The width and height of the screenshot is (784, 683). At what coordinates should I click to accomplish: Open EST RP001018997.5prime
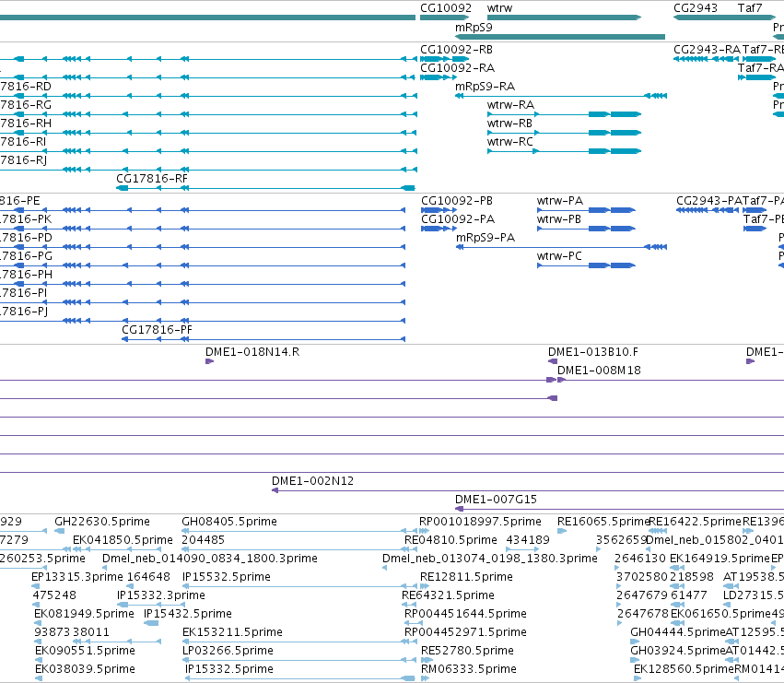pyautogui.click(x=480, y=522)
